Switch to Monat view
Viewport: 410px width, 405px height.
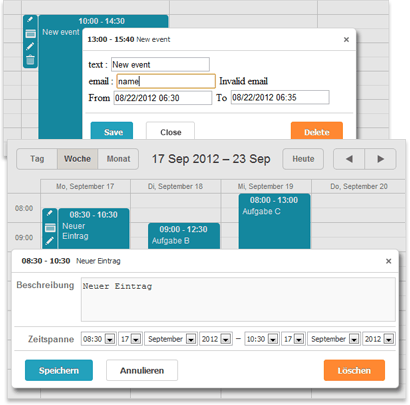(118, 159)
